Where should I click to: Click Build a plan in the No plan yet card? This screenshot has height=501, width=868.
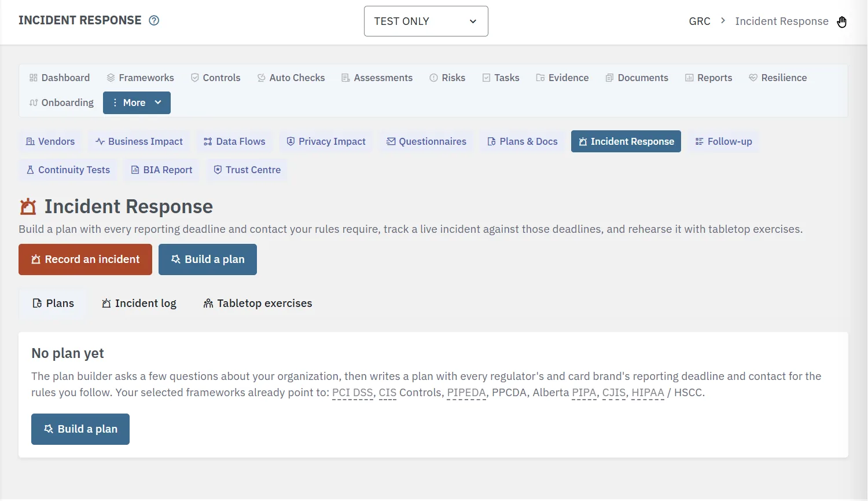pos(80,429)
